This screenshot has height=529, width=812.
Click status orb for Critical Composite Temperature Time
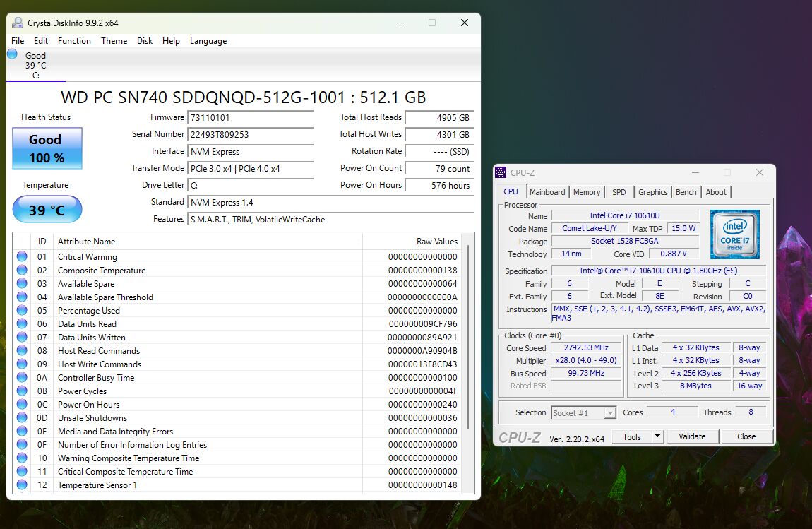[22, 472]
